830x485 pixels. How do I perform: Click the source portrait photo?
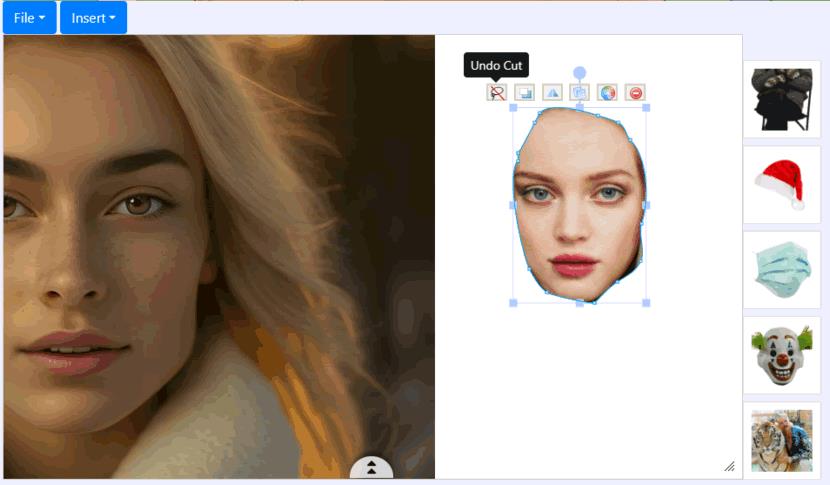pos(219,257)
